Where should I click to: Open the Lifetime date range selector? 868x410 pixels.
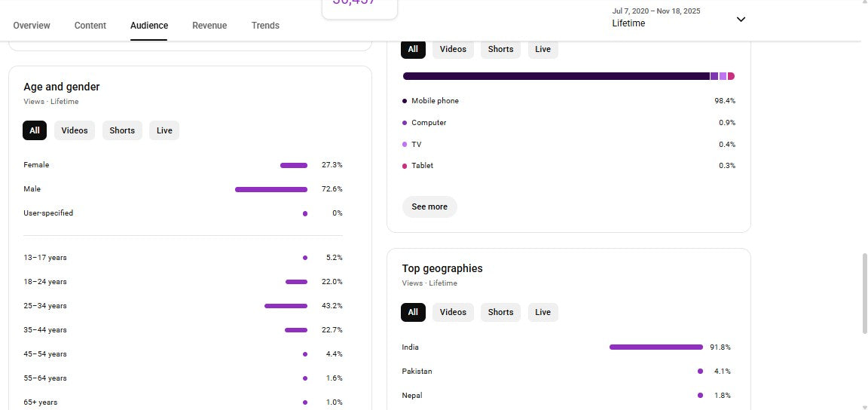point(628,23)
